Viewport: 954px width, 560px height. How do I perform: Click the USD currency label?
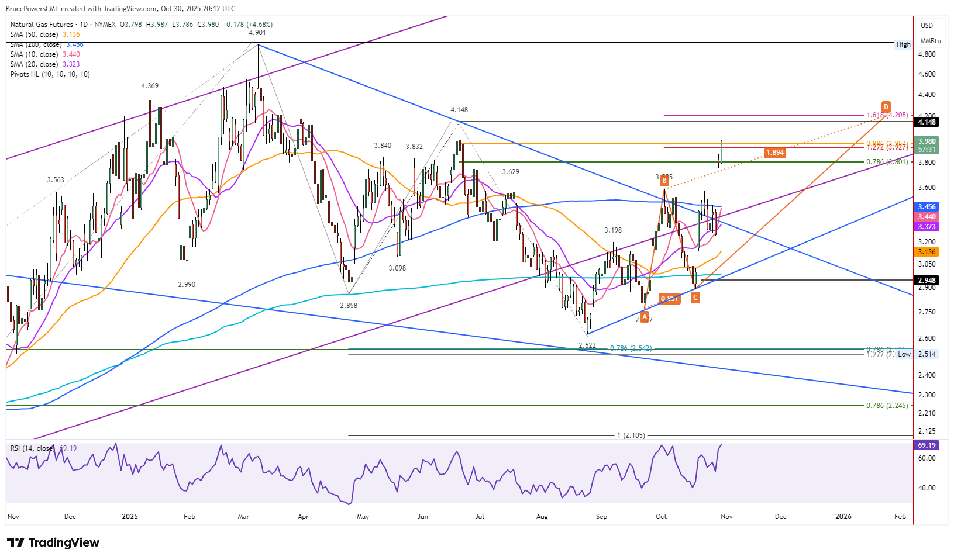click(927, 26)
